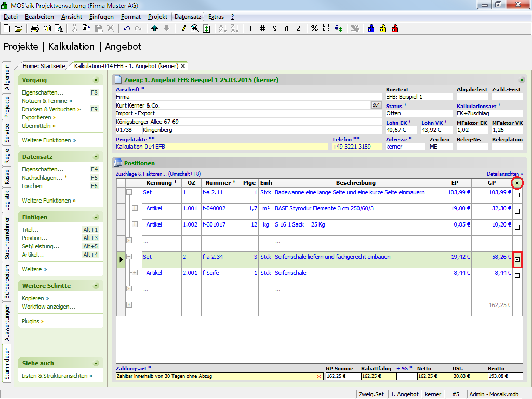Open the Projekt menu
The height and width of the screenshot is (399, 532).
(157, 17)
